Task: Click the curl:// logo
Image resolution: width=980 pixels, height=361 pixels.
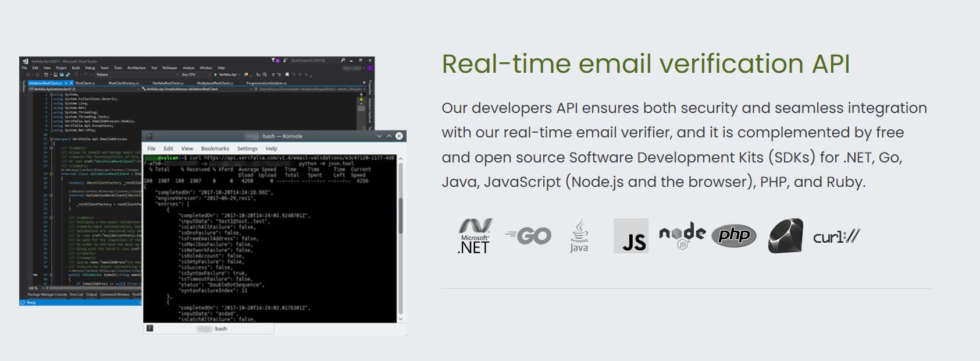Action: coord(836,236)
